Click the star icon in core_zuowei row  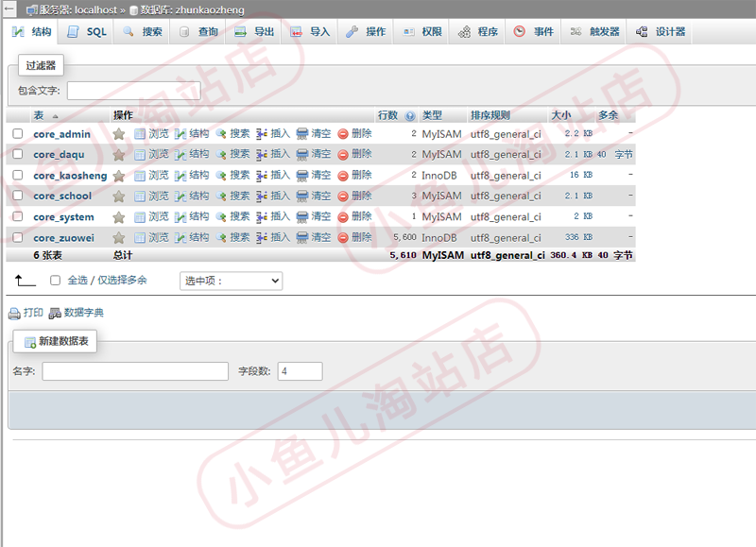pos(119,237)
